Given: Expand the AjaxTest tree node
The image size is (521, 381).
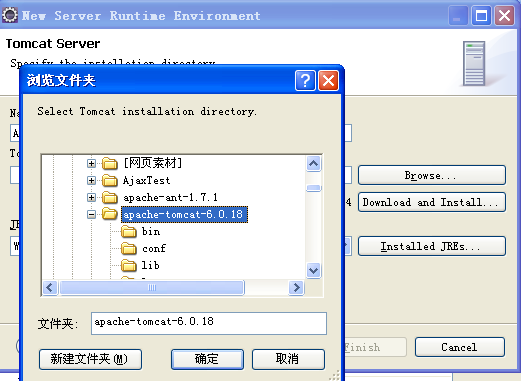Looking at the screenshot, I should point(91,180).
